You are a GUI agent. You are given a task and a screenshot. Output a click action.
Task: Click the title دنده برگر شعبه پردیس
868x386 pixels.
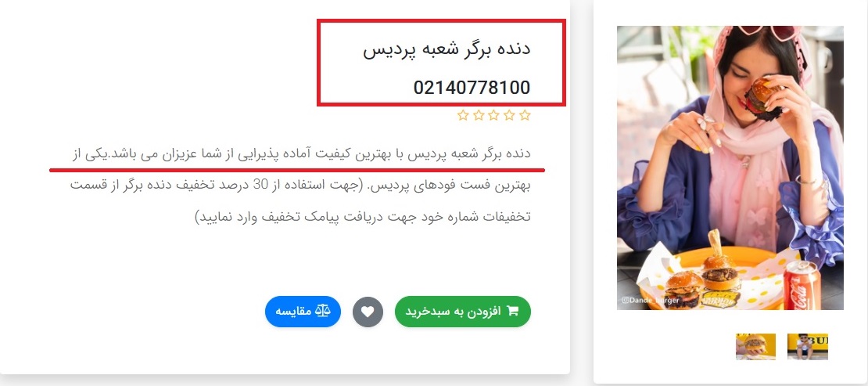click(x=447, y=49)
